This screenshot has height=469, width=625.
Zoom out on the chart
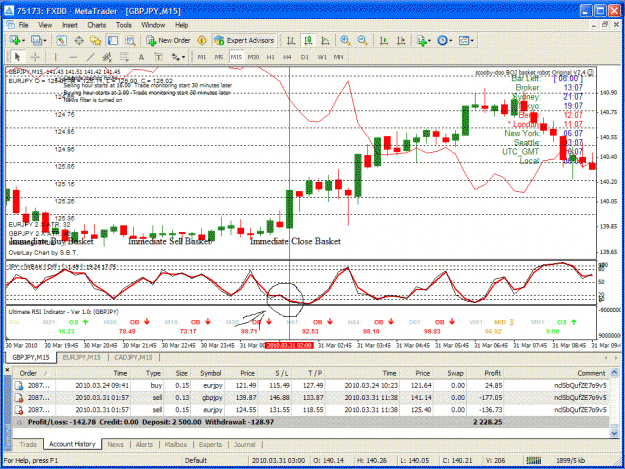pos(362,40)
